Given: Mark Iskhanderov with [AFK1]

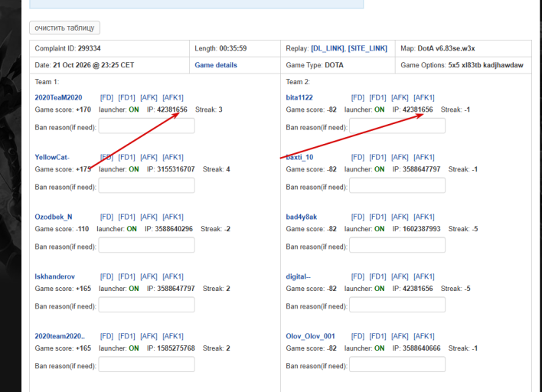Looking at the screenshot, I should tap(173, 276).
